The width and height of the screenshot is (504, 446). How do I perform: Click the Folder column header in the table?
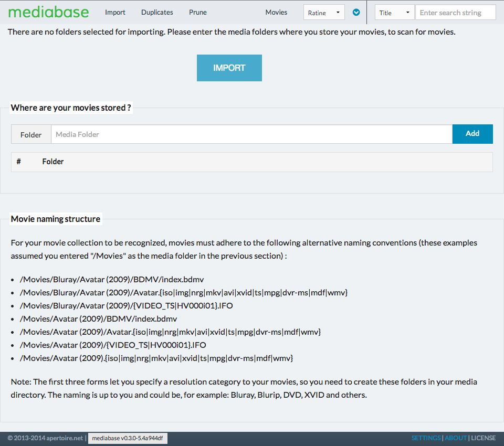coord(52,162)
